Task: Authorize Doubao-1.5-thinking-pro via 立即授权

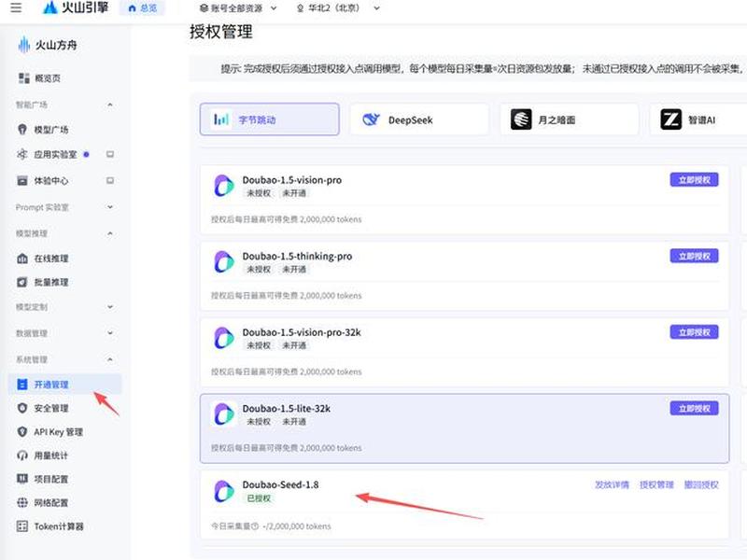Action: tap(694, 256)
